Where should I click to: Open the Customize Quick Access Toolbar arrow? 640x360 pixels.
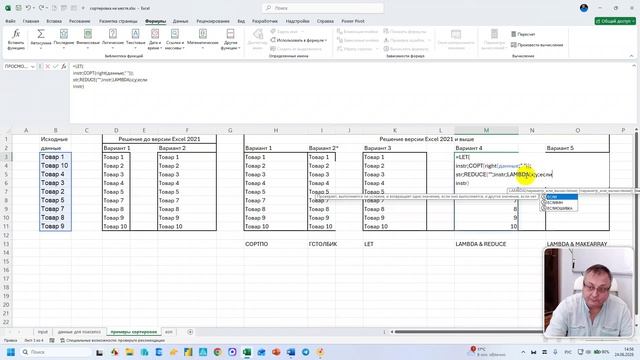click(x=83, y=8)
